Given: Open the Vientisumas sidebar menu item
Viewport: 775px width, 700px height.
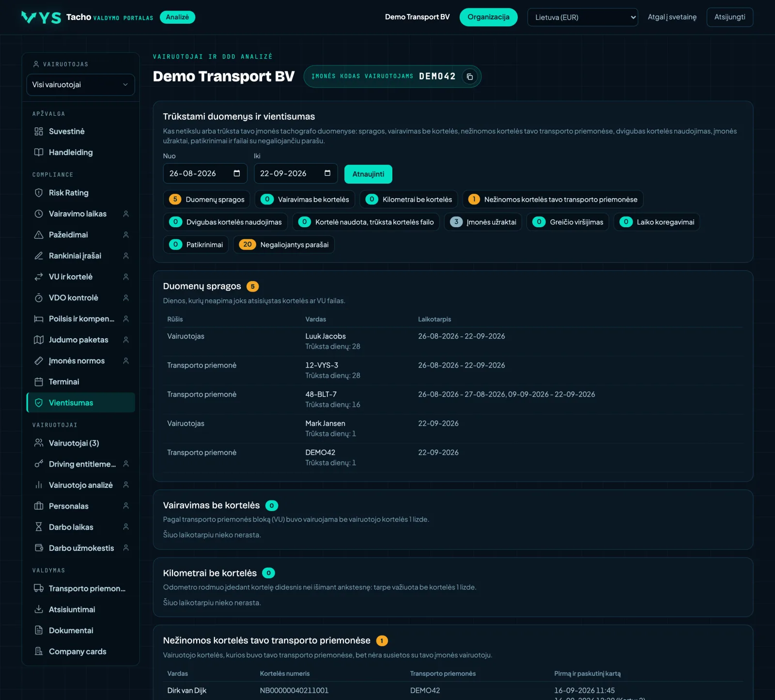Looking at the screenshot, I should pos(80,403).
